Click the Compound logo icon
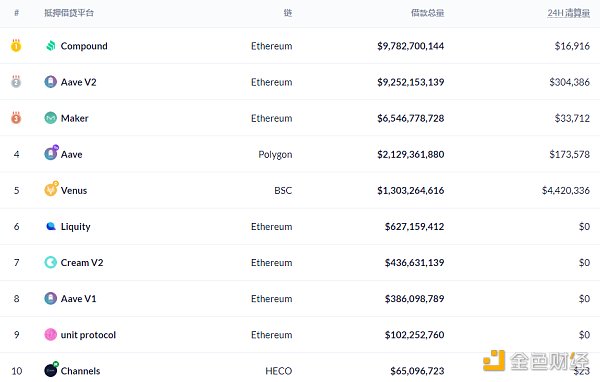This screenshot has height=382, width=600. [51, 46]
